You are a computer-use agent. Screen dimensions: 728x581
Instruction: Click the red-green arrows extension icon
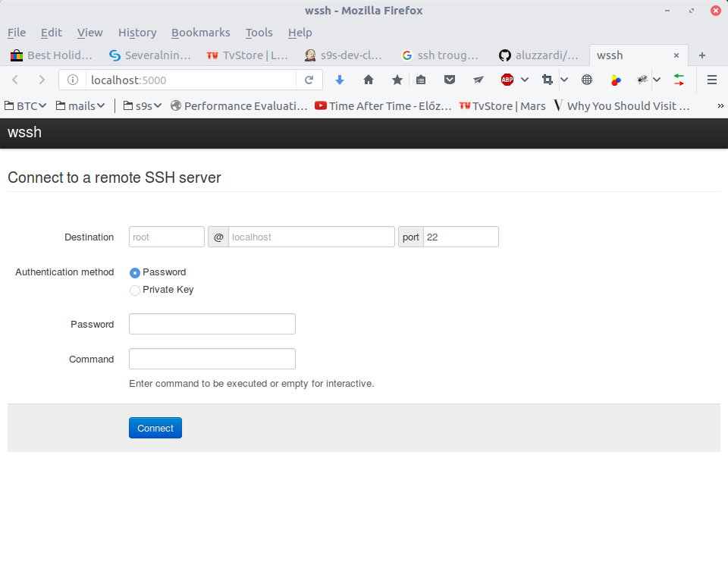pos(679,80)
